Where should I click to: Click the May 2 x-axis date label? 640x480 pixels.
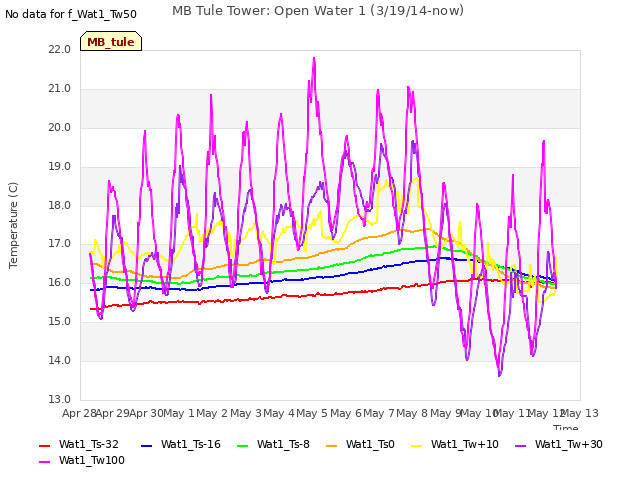[x=212, y=413]
